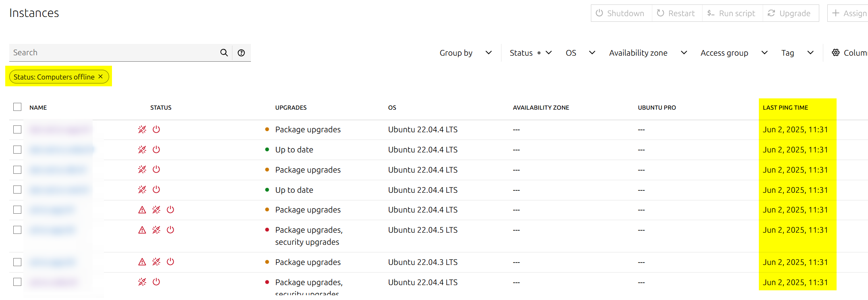The image size is (868, 300).
Task: Click the disconnected status icon in second row
Action: [x=142, y=150]
